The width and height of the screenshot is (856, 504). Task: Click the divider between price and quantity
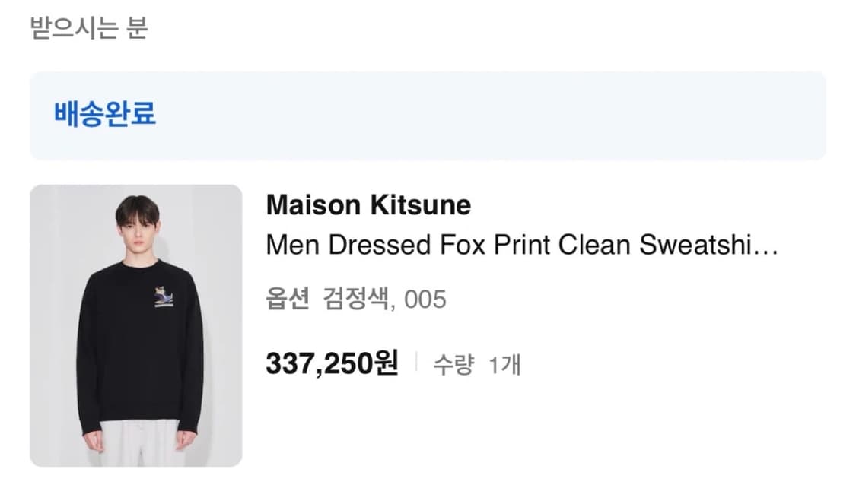(x=416, y=364)
